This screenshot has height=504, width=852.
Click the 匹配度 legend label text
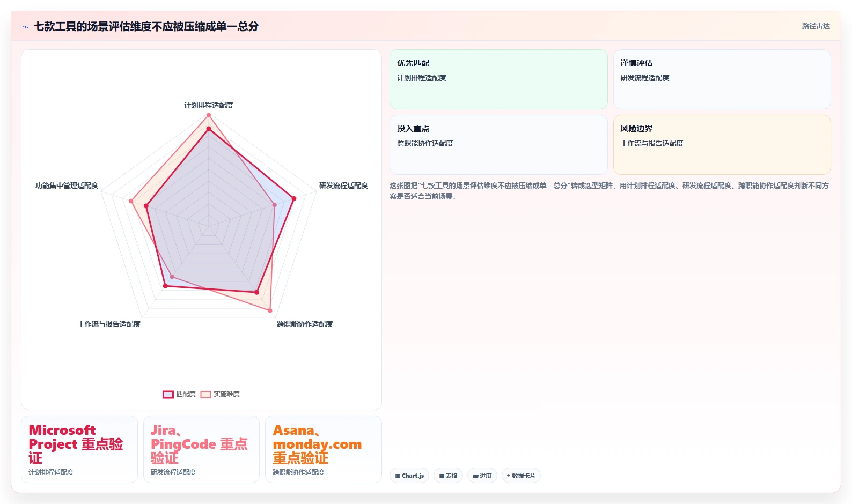click(x=186, y=394)
